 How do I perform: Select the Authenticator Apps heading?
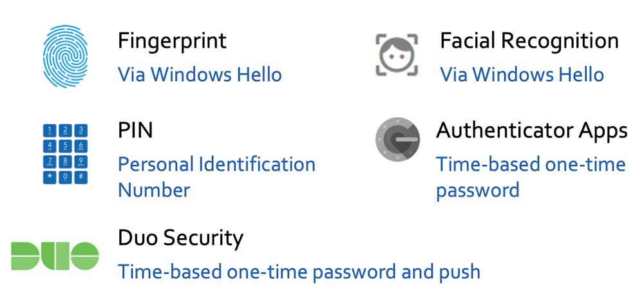coord(532,131)
